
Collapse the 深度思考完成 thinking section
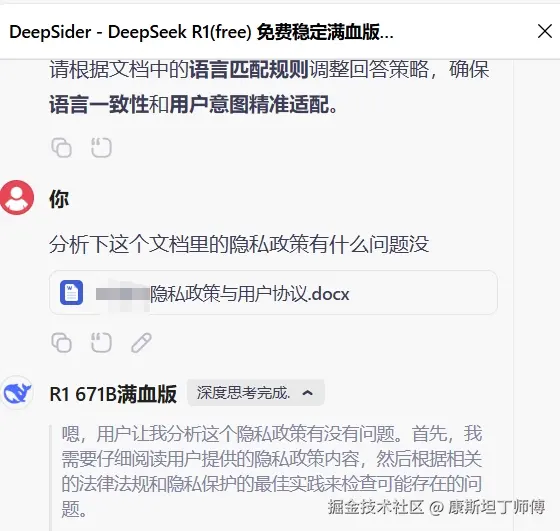tap(256, 393)
